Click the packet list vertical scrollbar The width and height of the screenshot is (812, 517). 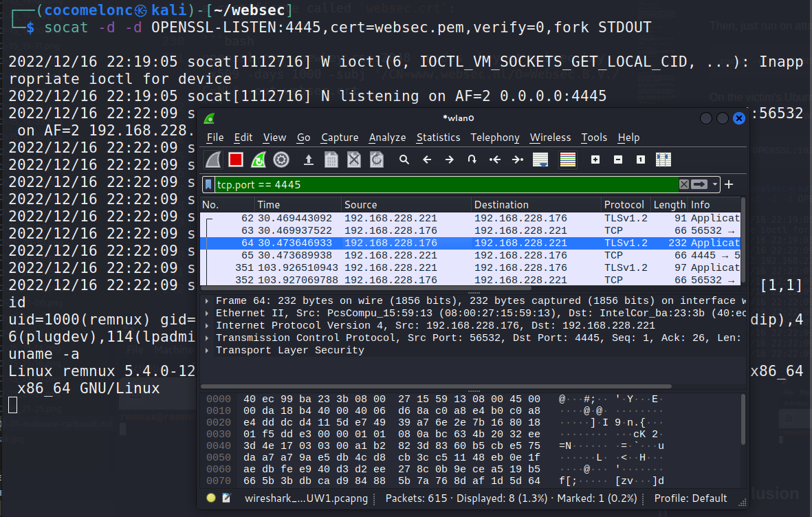pyautogui.click(x=744, y=241)
